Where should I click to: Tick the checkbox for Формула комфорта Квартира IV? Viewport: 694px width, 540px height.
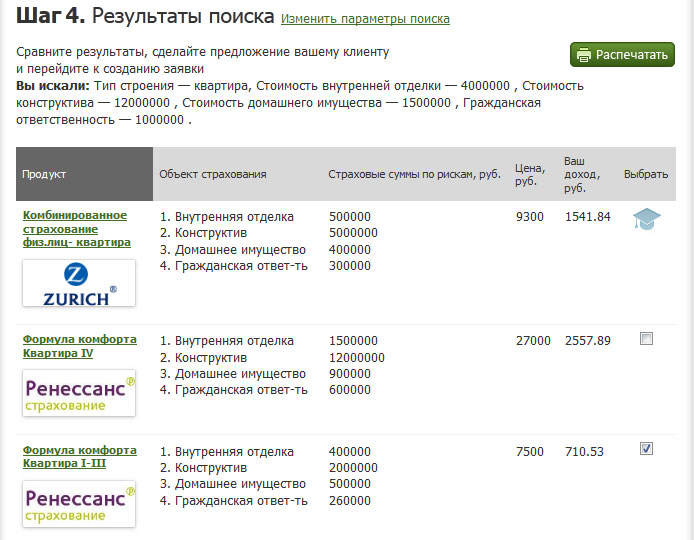[x=646, y=339]
